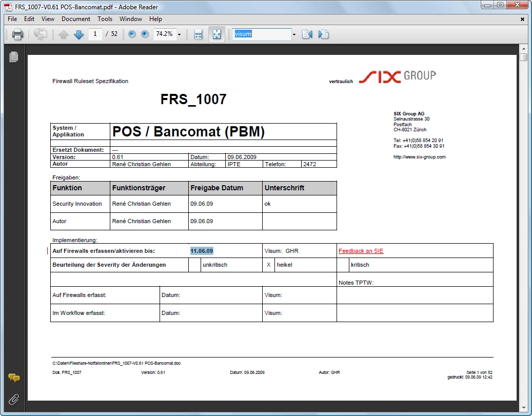The width and height of the screenshot is (532, 416).
Task: Open find options dropdown arrow
Action: 294,34
